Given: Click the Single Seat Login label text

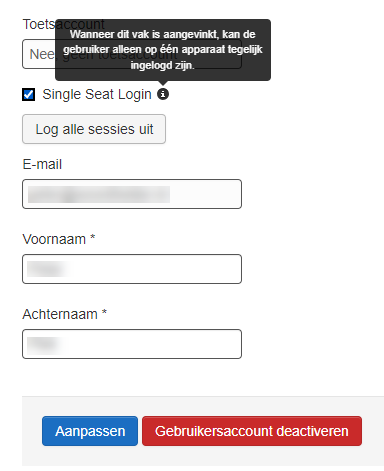Looking at the screenshot, I should click(x=97, y=94).
